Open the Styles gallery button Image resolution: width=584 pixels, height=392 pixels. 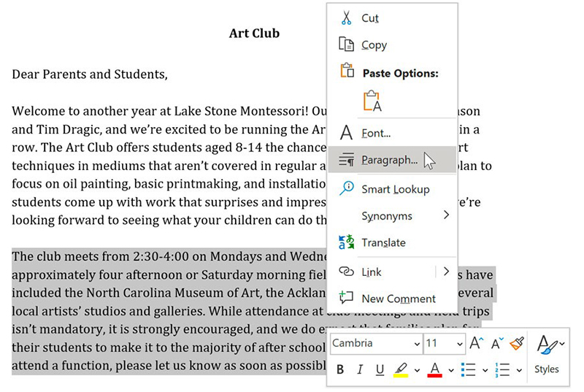546,354
